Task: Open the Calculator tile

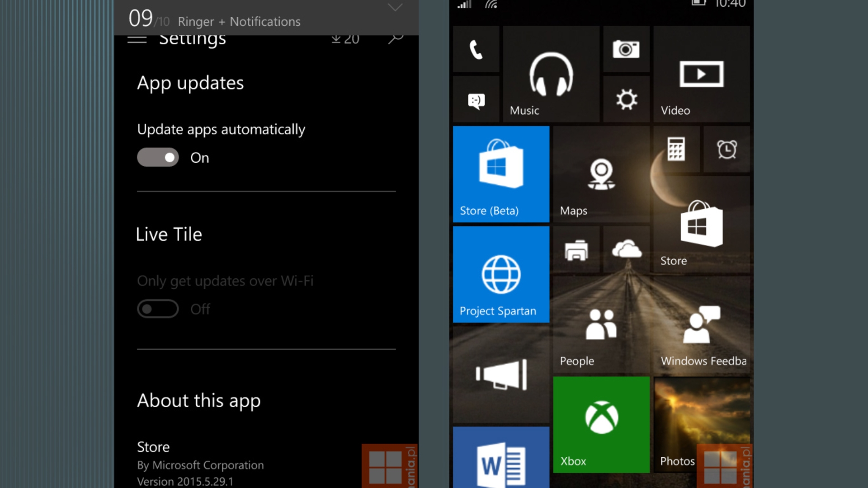Action: pyautogui.click(x=676, y=149)
